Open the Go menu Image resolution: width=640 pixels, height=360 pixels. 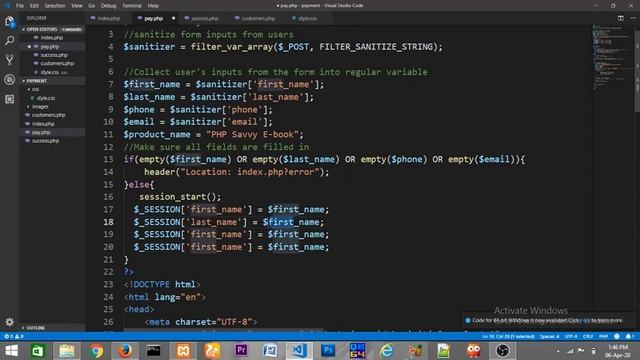pos(91,6)
